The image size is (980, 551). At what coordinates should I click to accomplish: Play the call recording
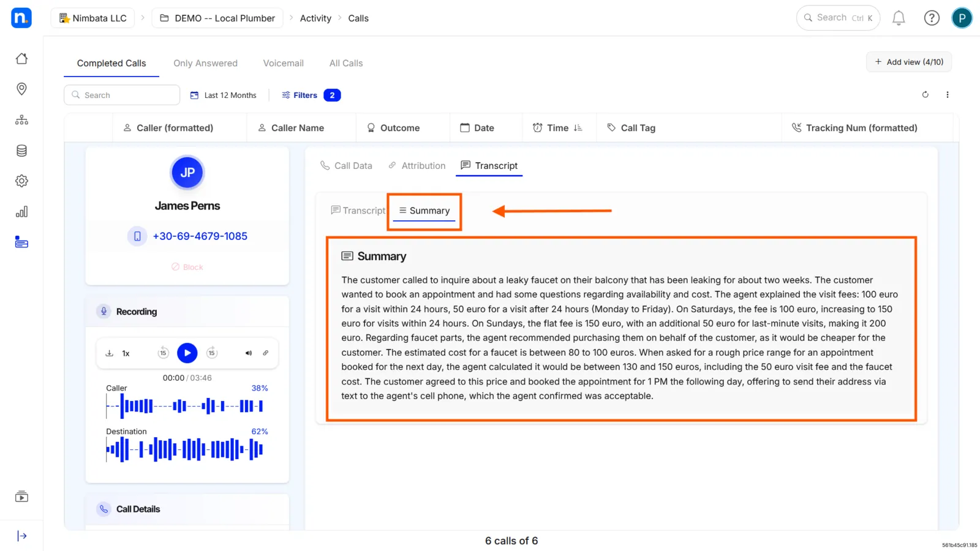point(187,353)
